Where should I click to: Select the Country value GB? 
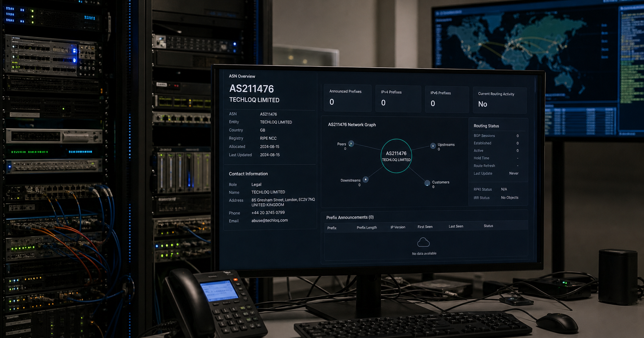pyautogui.click(x=262, y=130)
